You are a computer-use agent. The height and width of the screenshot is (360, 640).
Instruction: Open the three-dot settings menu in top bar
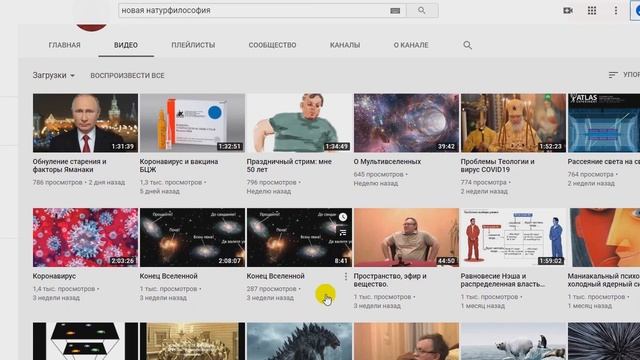click(616, 11)
